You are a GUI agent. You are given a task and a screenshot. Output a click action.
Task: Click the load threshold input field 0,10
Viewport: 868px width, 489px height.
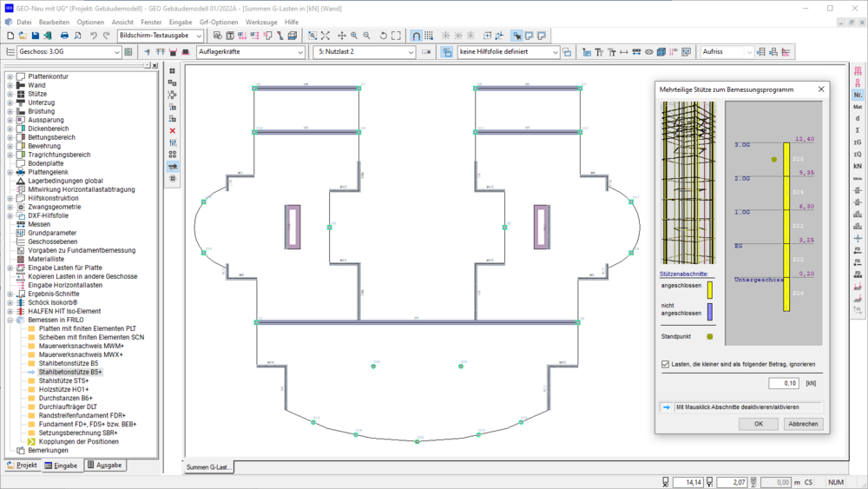click(x=783, y=383)
